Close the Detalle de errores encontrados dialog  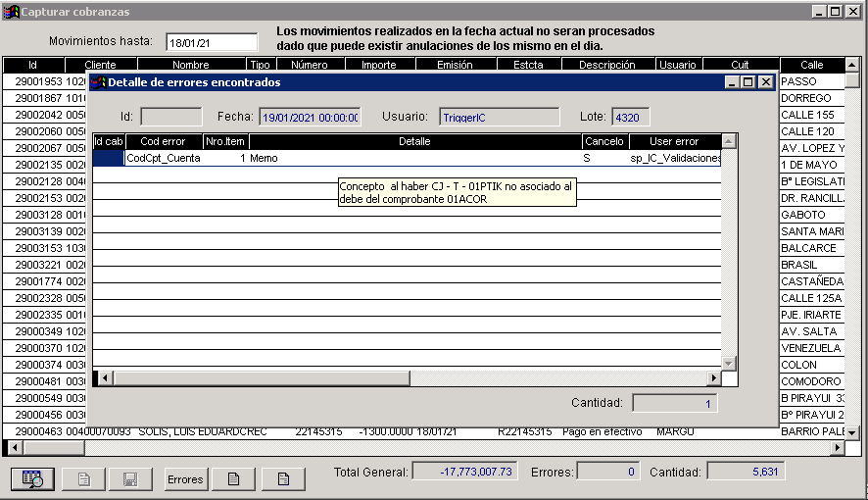pos(766,82)
